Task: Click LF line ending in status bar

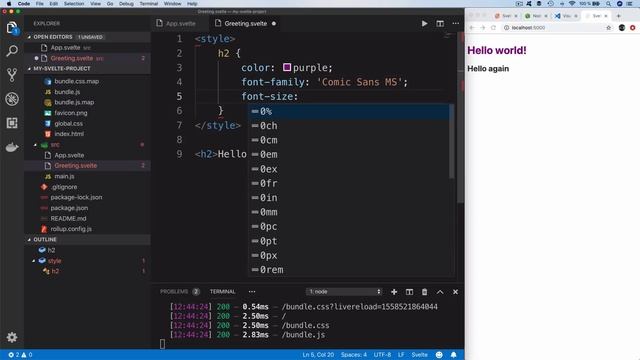Action: pos(401,355)
